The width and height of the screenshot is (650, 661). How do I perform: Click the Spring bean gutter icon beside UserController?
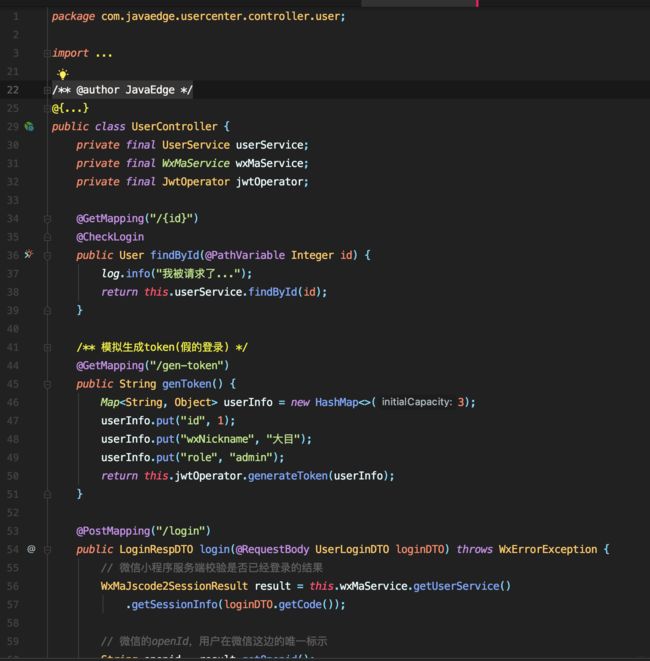29,126
